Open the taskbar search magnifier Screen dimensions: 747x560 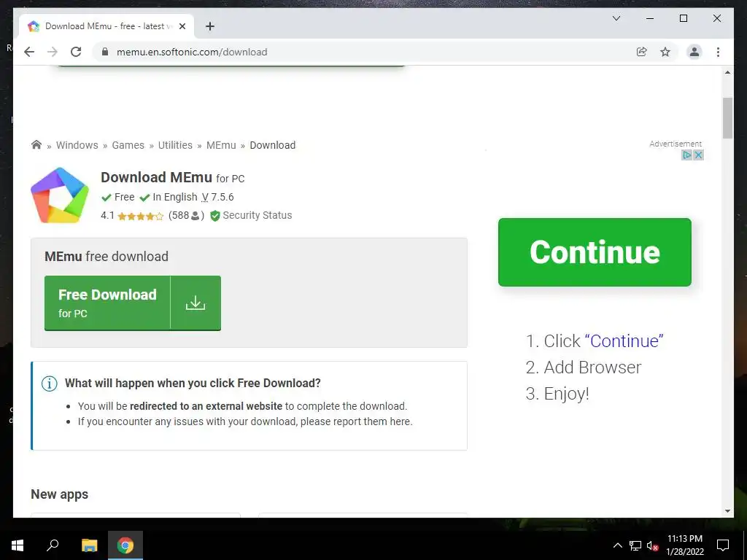pos(53,545)
